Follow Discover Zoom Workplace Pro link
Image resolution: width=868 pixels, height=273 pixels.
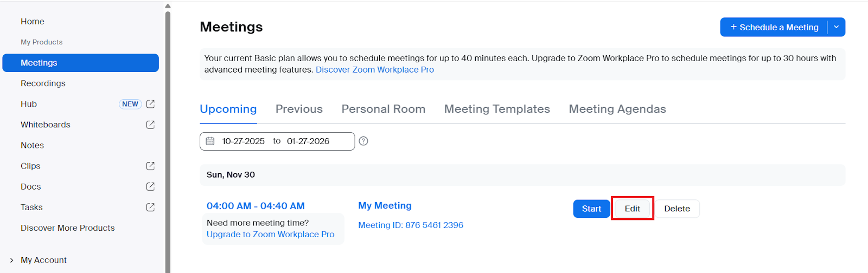375,69
